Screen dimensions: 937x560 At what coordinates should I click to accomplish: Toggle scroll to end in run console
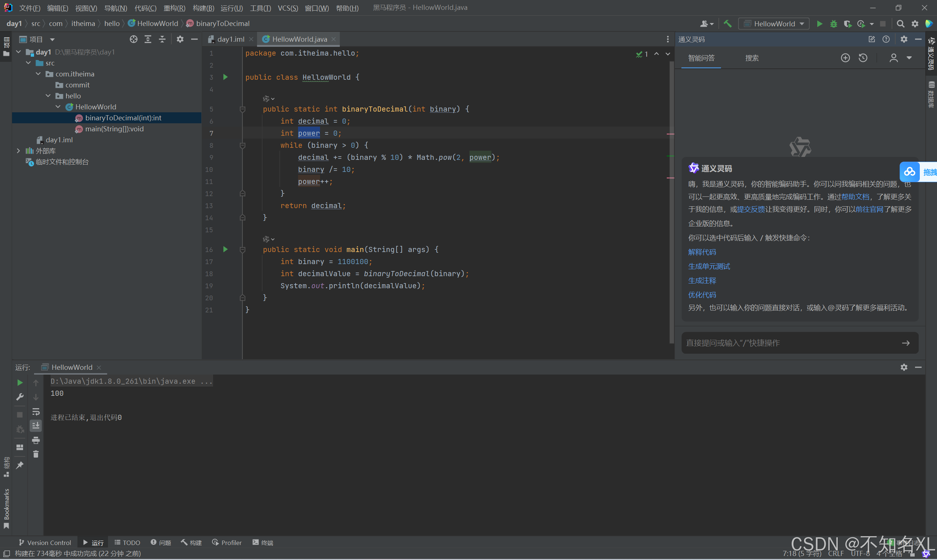(x=36, y=426)
